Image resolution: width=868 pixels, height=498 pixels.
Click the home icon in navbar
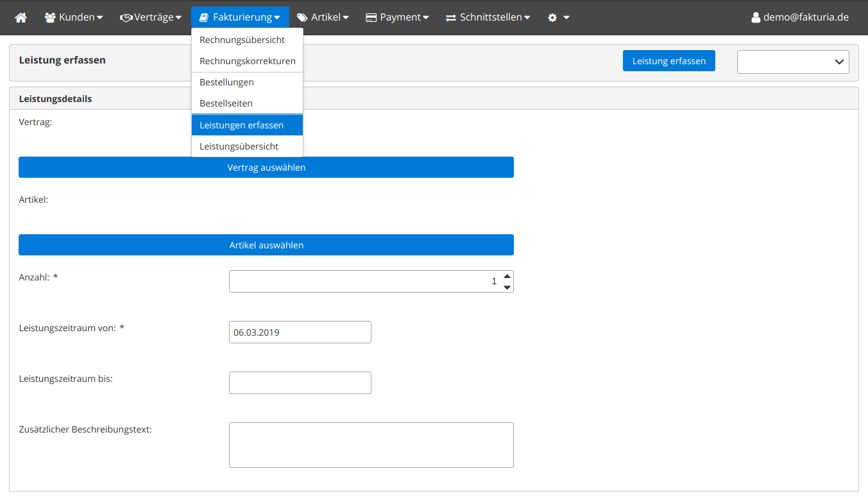21,17
